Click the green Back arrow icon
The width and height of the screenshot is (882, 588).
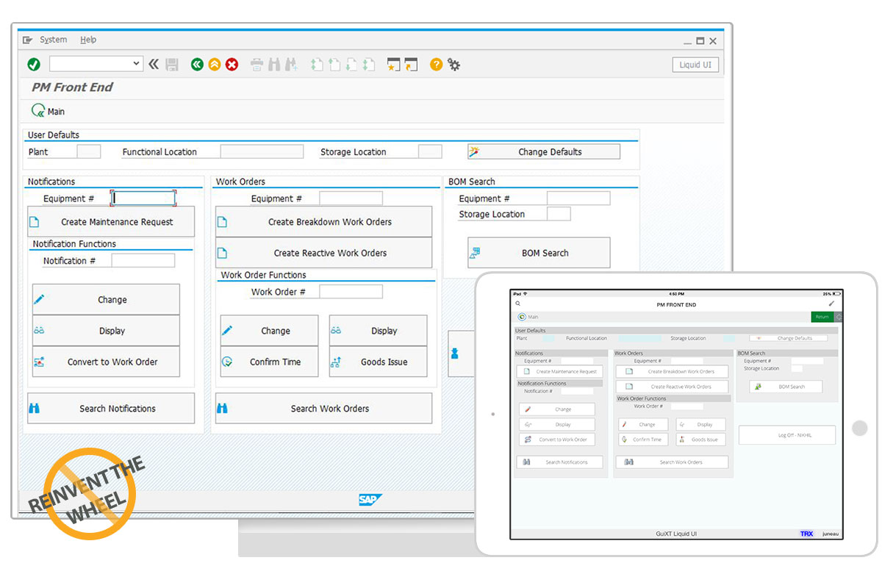(x=196, y=65)
